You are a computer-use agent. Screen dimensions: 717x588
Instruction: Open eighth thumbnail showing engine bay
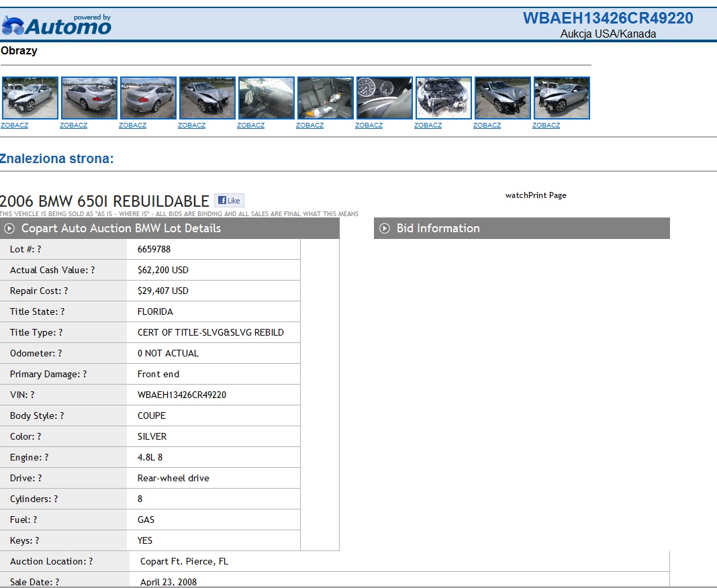444,98
